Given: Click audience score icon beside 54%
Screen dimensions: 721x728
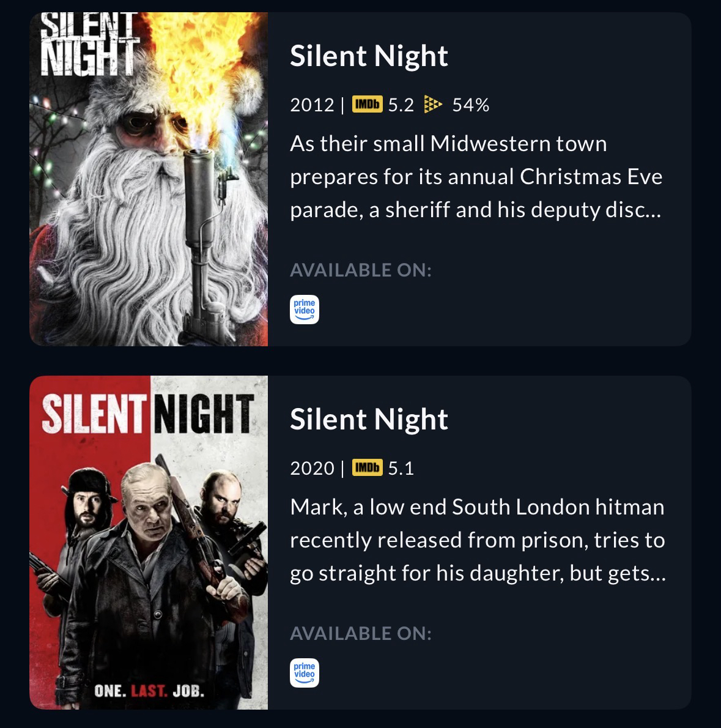Looking at the screenshot, I should point(433,105).
